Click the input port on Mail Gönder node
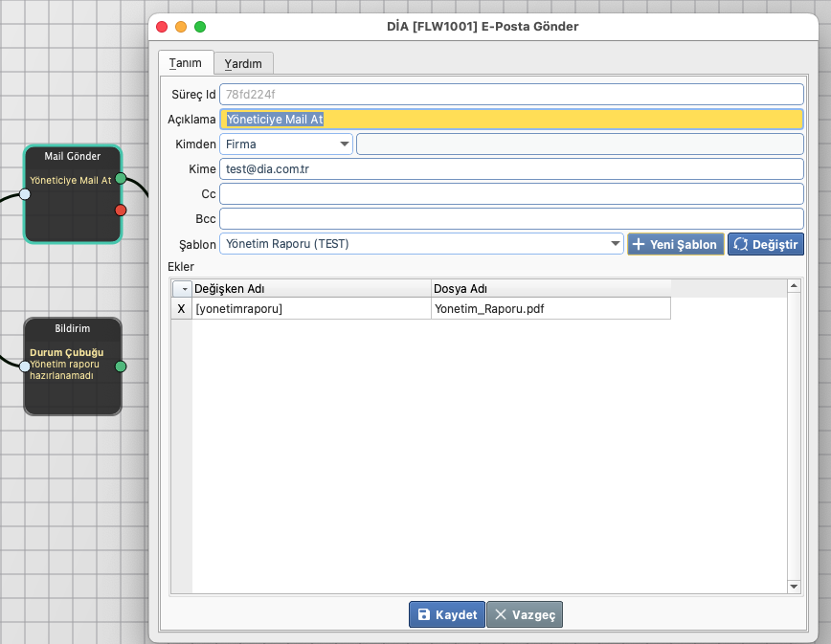831x644 pixels. [x=25, y=194]
